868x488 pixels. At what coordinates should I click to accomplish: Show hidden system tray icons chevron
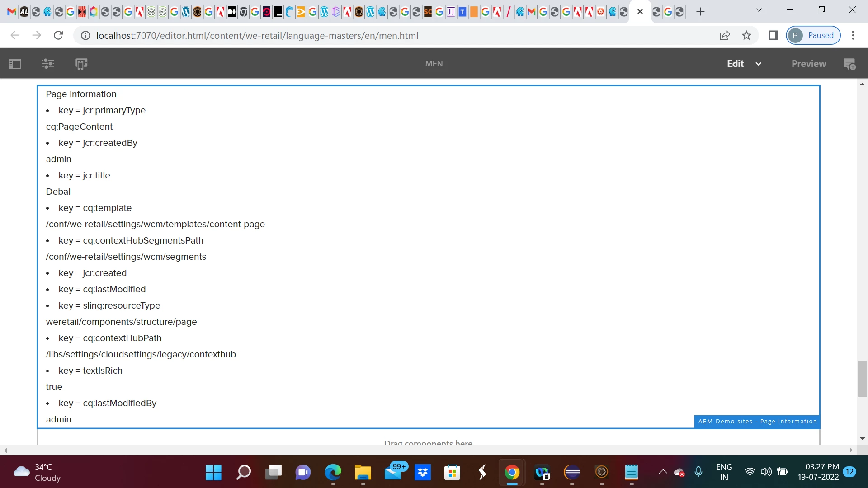tap(663, 472)
